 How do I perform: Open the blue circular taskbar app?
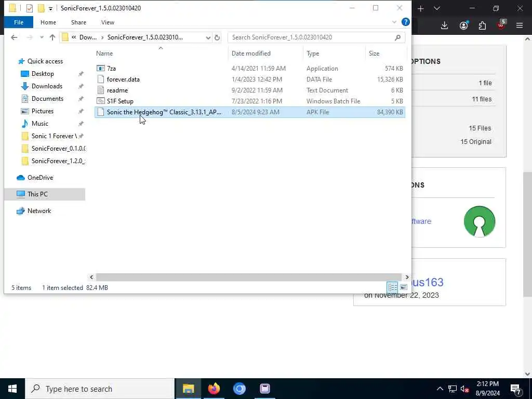click(239, 389)
